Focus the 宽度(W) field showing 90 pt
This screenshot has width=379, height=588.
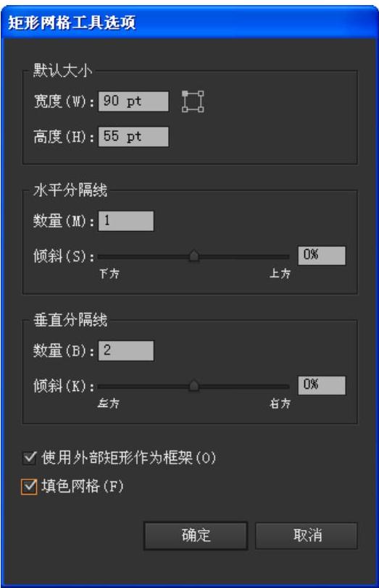[133, 101]
